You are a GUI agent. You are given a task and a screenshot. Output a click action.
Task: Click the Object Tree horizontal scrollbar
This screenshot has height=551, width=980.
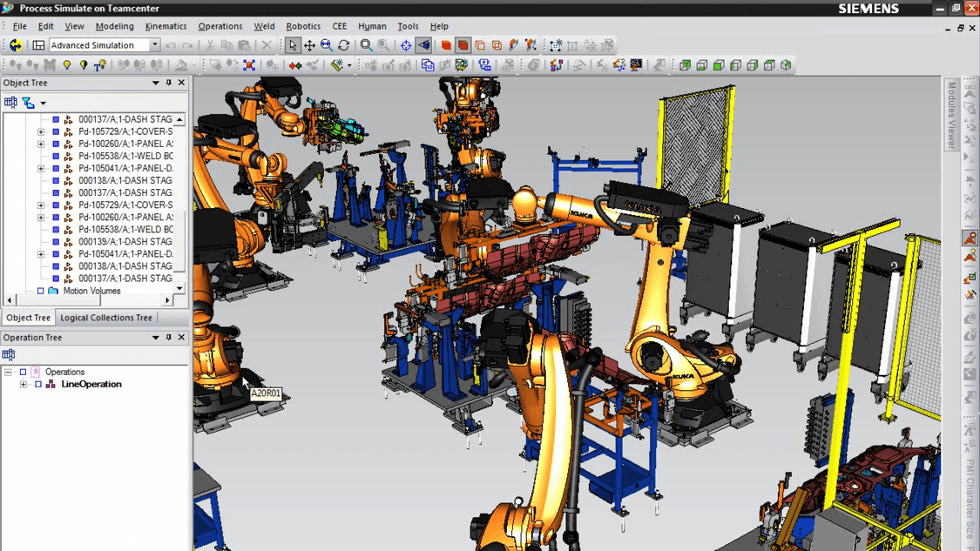coord(56,301)
